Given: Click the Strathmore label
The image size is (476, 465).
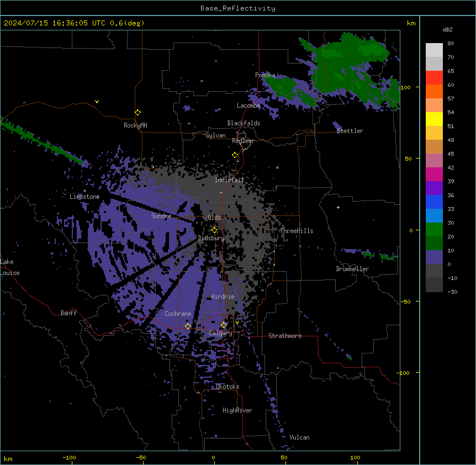Looking at the screenshot, I should tap(285, 336).
